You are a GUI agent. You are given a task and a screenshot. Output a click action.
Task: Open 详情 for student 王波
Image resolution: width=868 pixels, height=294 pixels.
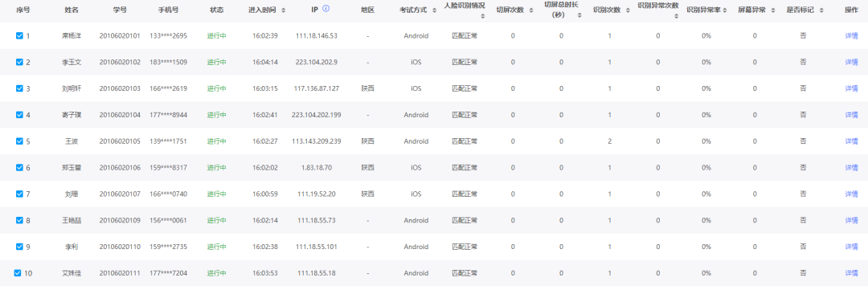click(851, 141)
